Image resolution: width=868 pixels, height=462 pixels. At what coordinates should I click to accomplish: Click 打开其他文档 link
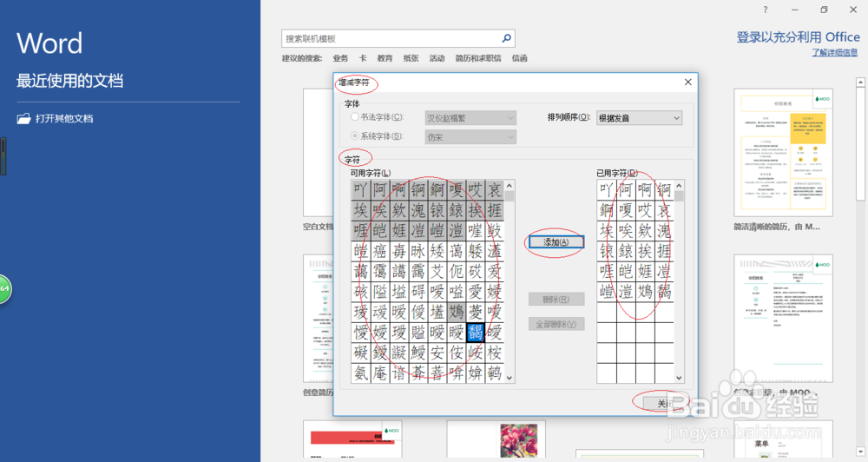click(x=64, y=119)
